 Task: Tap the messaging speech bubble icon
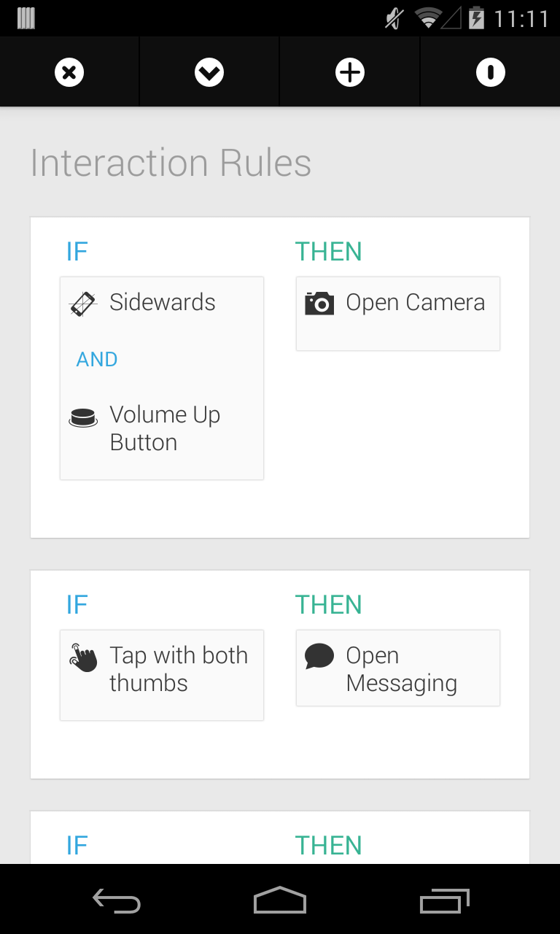click(319, 656)
